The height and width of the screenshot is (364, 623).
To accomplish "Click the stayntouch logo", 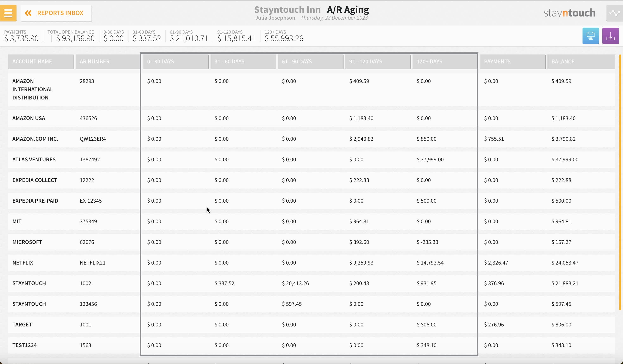I will point(569,13).
